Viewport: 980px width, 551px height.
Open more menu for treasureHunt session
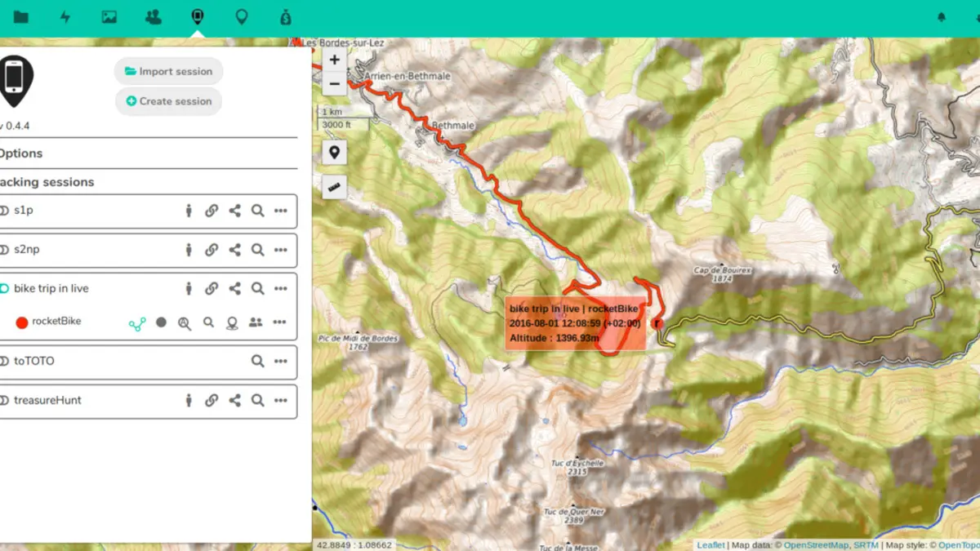coord(281,400)
